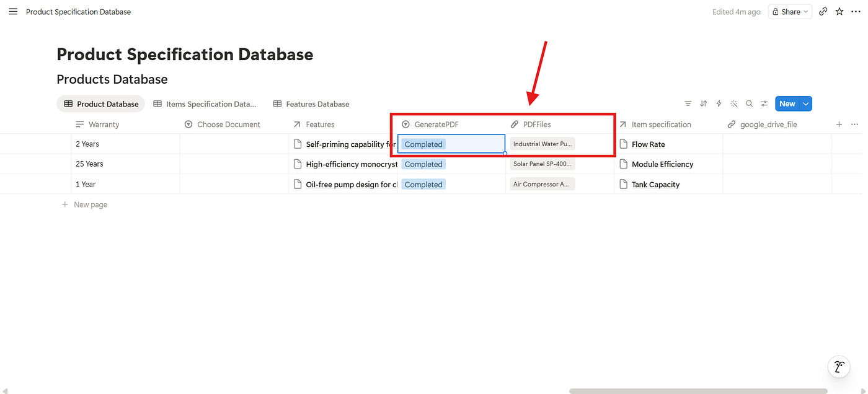The width and height of the screenshot is (868, 394).
Task: Open the filter icon in database toolbar
Action: [688, 103]
